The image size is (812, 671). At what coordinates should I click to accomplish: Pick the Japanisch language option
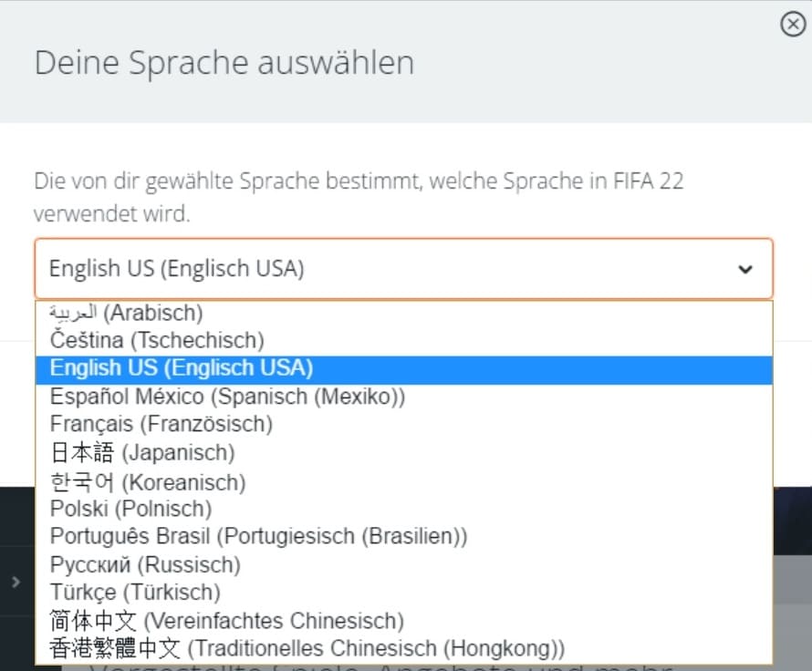(x=141, y=451)
